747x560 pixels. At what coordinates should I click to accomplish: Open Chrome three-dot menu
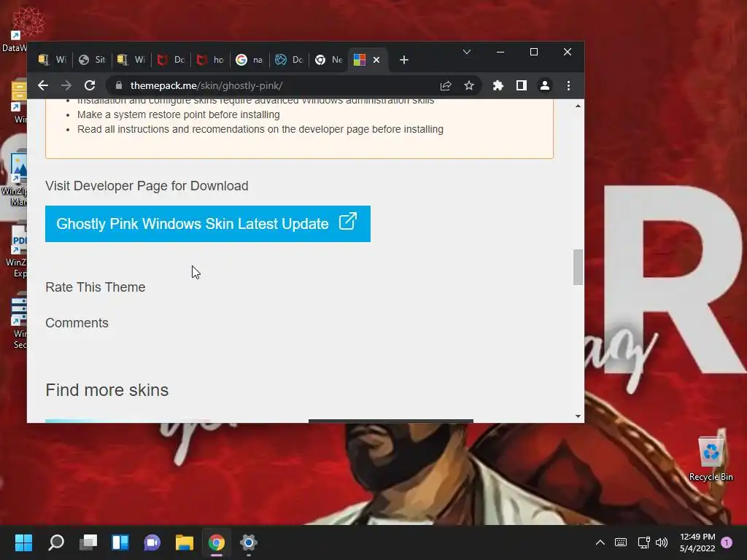click(568, 86)
